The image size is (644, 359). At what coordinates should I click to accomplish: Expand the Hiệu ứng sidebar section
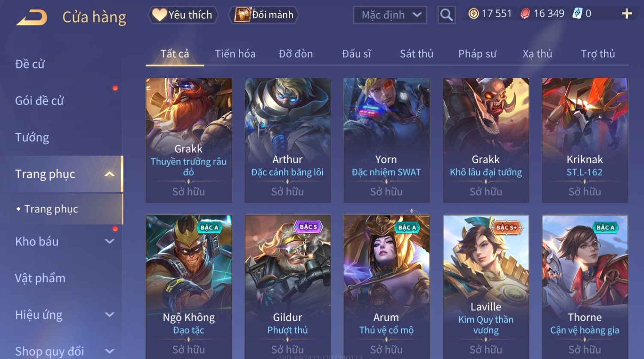pyautogui.click(x=110, y=314)
